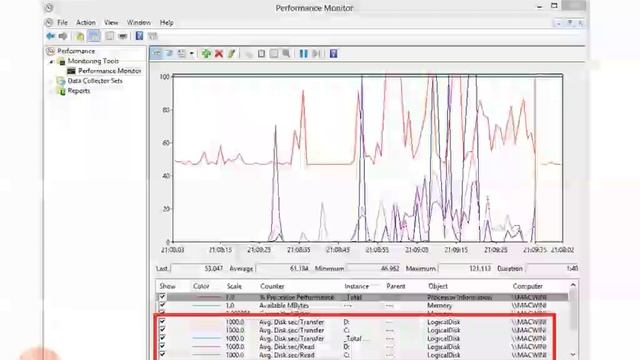Sort by Parent column header
640x360 pixels.
point(396,286)
